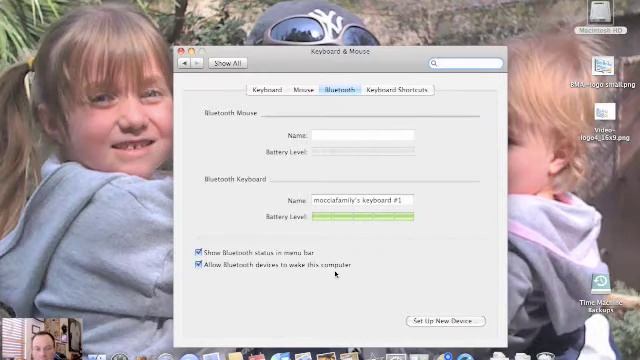This screenshot has width=640, height=360.
Task: Click the Bluetooth Mouse name field
Action: point(363,135)
